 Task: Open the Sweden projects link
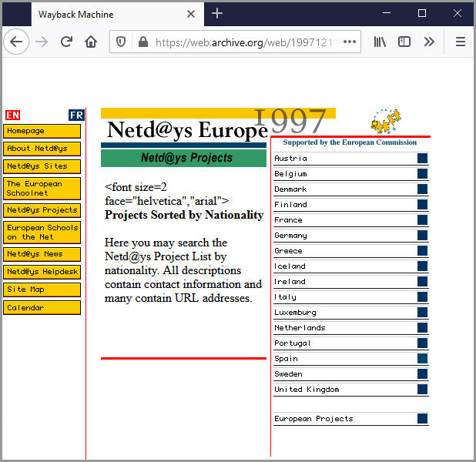288,374
